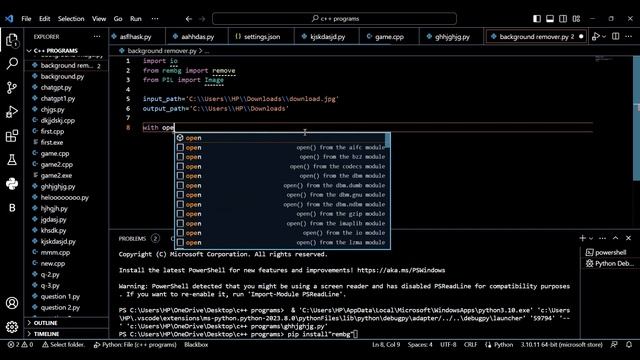Open the Run menu
Screen dimensions: 640x360
click(136, 19)
